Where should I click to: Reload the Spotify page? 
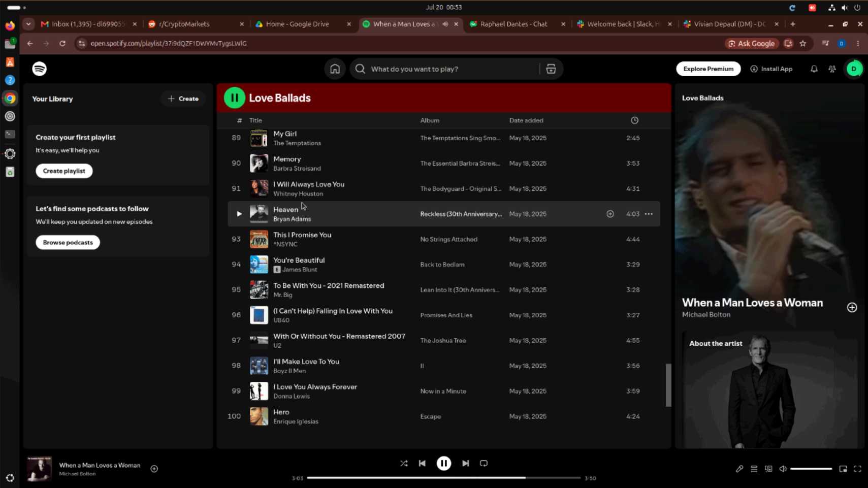(62, 44)
